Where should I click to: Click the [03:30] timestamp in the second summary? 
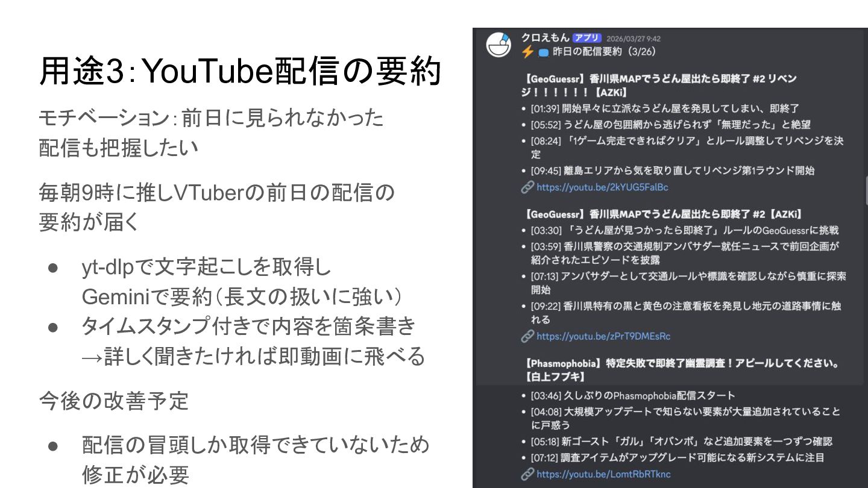point(546,230)
